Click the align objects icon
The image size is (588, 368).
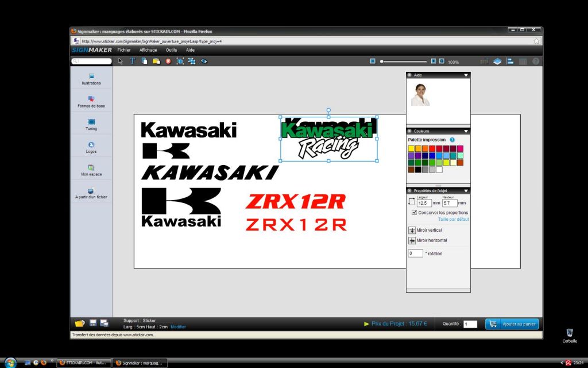click(x=510, y=61)
